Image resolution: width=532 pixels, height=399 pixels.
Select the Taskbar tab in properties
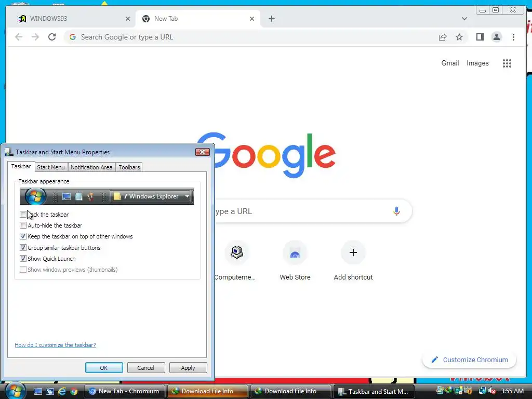21,166
